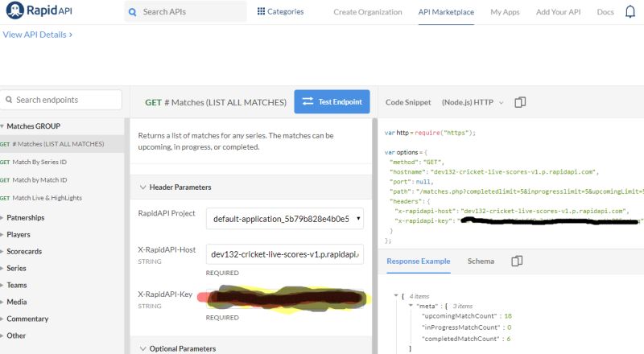Click the "upcomingMatchCount" value 18
Image resolution: width=644 pixels, height=354 pixels.
pos(508,316)
